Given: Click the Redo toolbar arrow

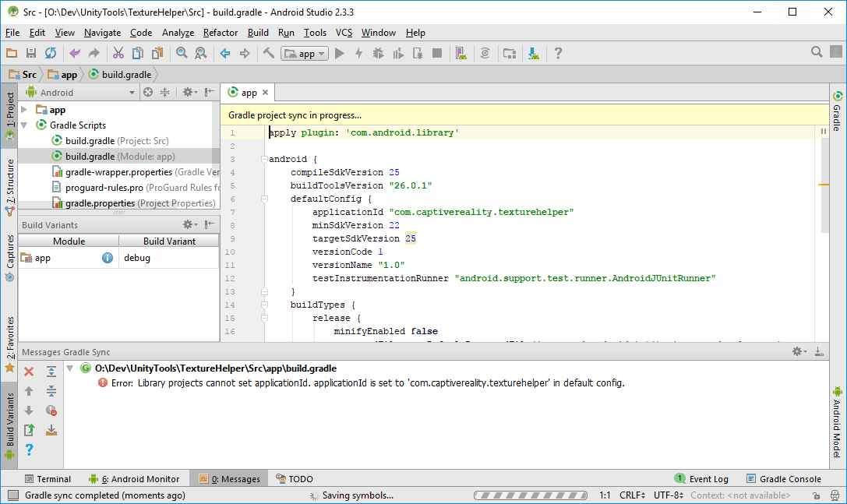Looking at the screenshot, I should (94, 53).
